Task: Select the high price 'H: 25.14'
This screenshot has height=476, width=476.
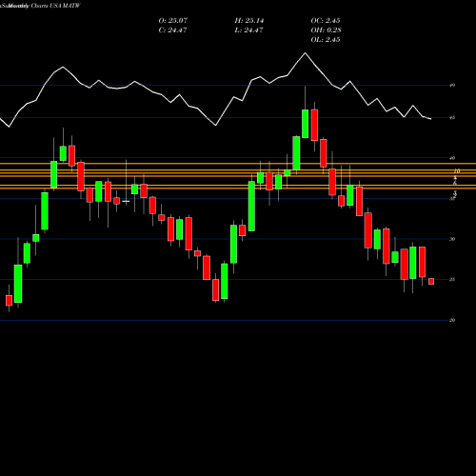Action: coord(249,21)
